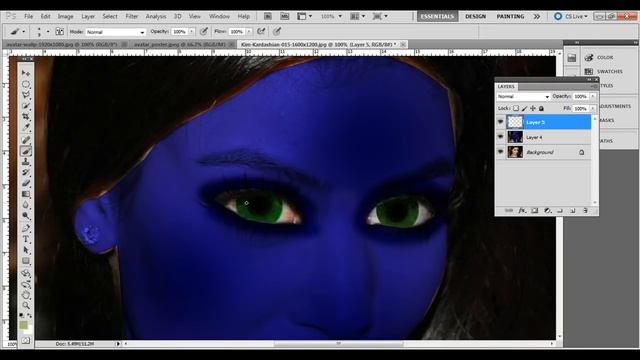Open the Window menu

219,16
